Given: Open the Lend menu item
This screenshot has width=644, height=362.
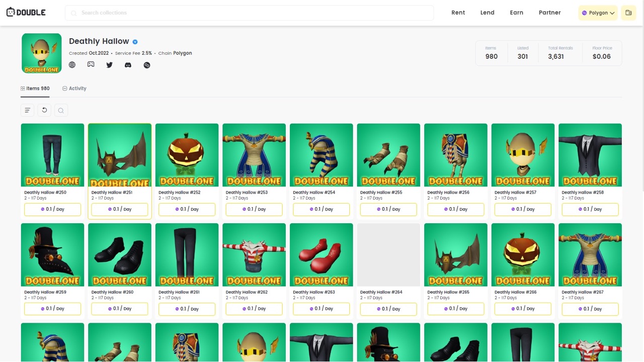Looking at the screenshot, I should 487,13.
